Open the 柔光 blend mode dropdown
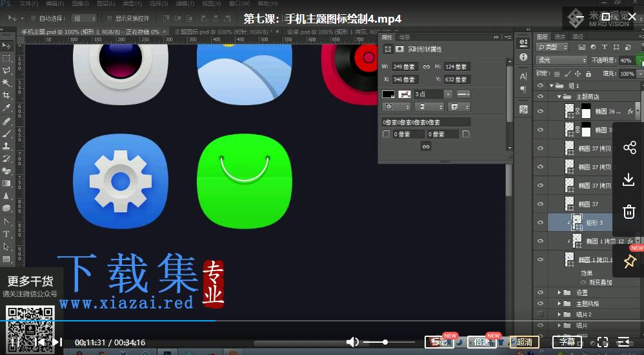The image size is (644, 355). coord(561,61)
